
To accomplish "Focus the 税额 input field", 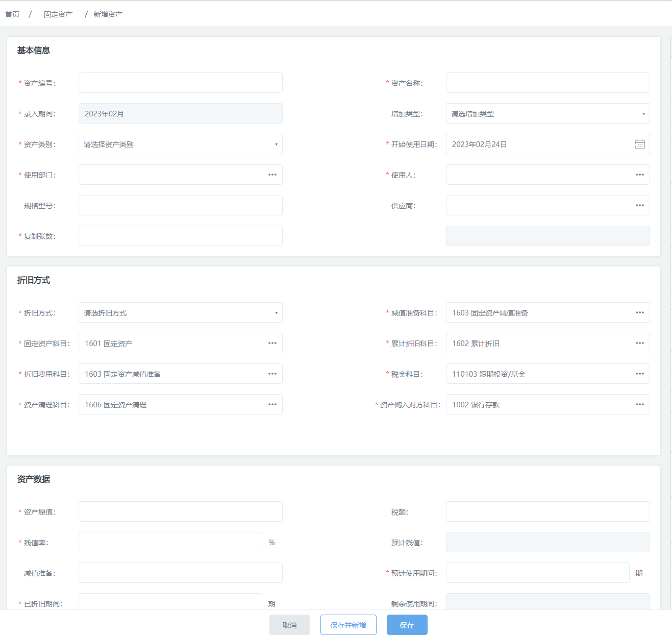I will pos(548,511).
